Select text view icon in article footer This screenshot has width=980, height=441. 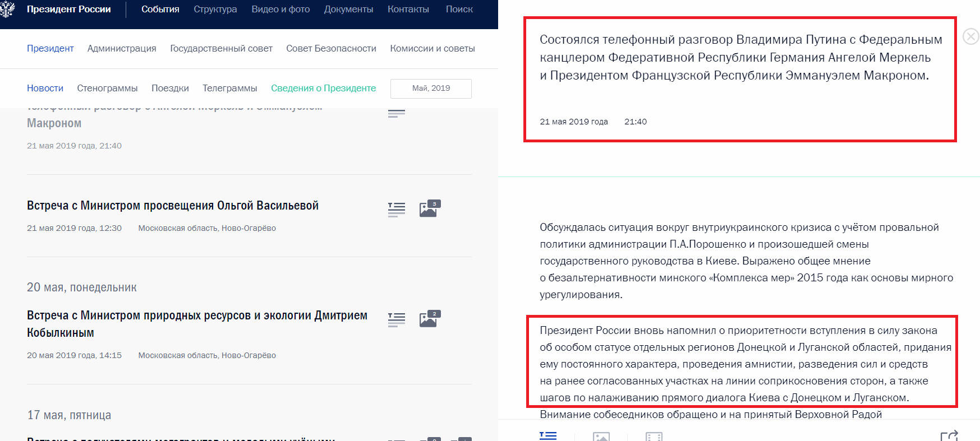click(548, 436)
